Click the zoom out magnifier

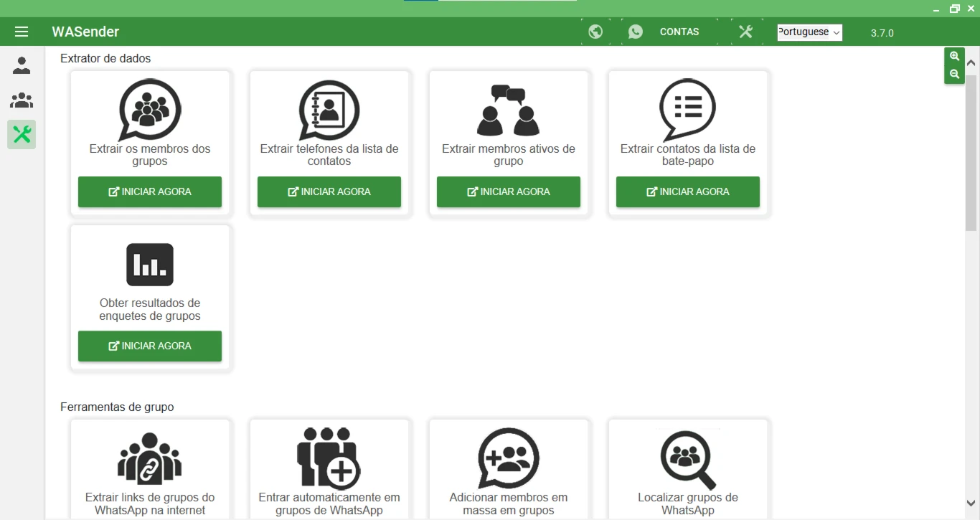click(954, 74)
